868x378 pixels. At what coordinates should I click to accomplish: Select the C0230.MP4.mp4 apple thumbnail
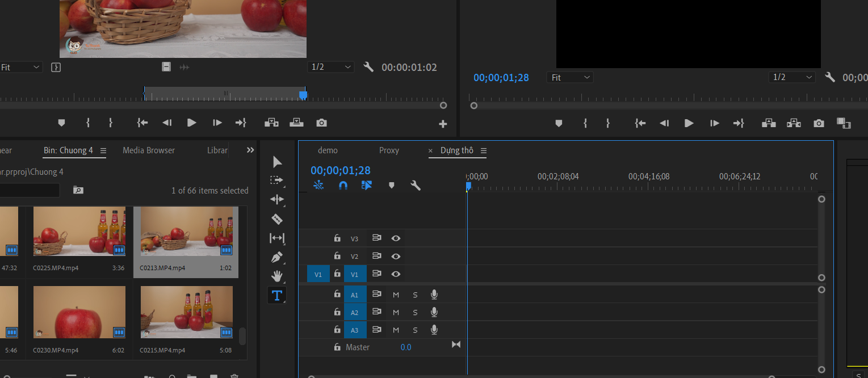click(x=79, y=312)
